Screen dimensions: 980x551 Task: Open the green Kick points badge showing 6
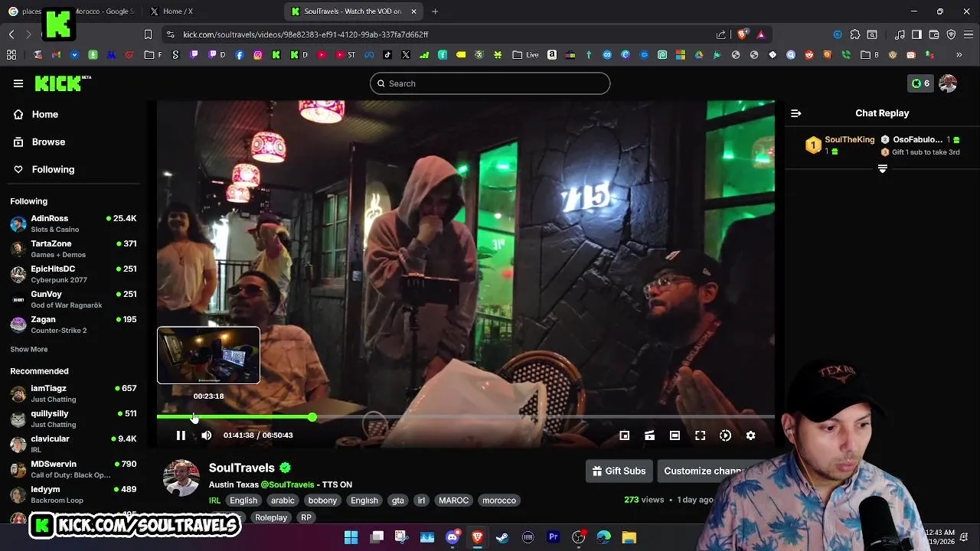point(920,83)
